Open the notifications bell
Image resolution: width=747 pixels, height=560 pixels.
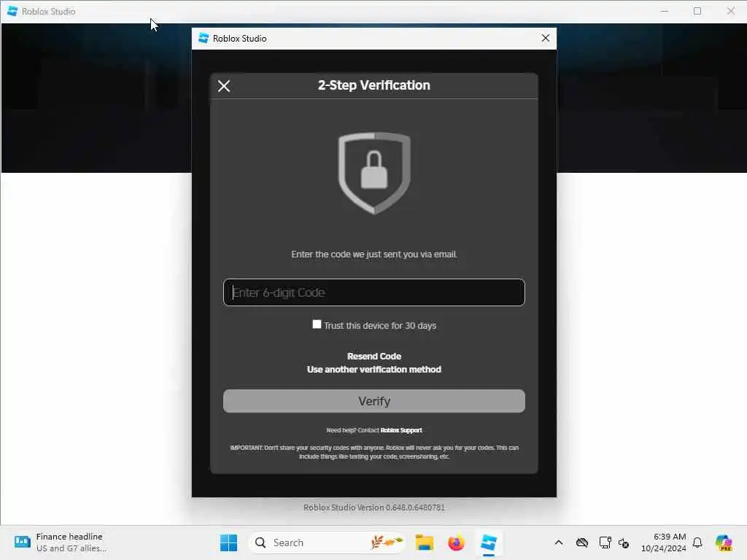697,542
